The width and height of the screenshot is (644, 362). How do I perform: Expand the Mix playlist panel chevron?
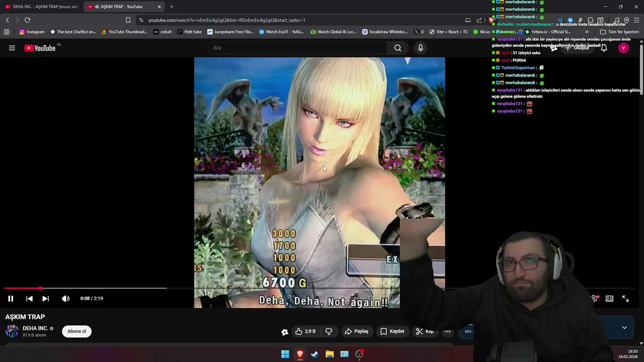624,327
